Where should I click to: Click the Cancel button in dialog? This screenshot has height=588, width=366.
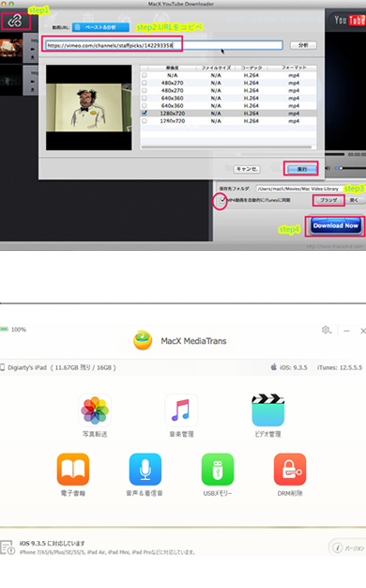click(247, 169)
